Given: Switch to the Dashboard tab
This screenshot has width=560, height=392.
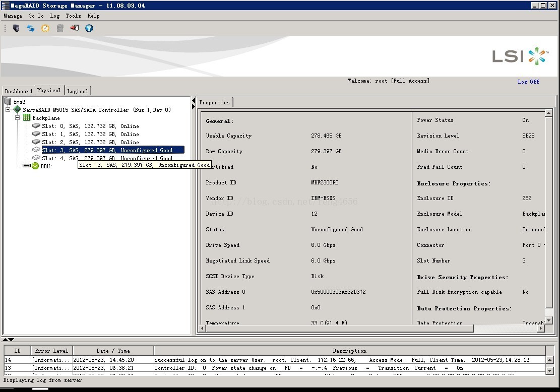Looking at the screenshot, I should point(18,91).
